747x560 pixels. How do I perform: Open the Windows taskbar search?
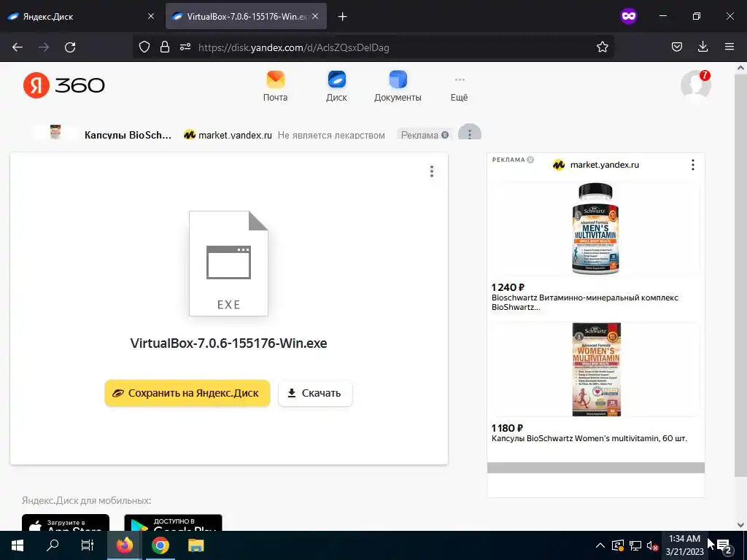(x=53, y=545)
